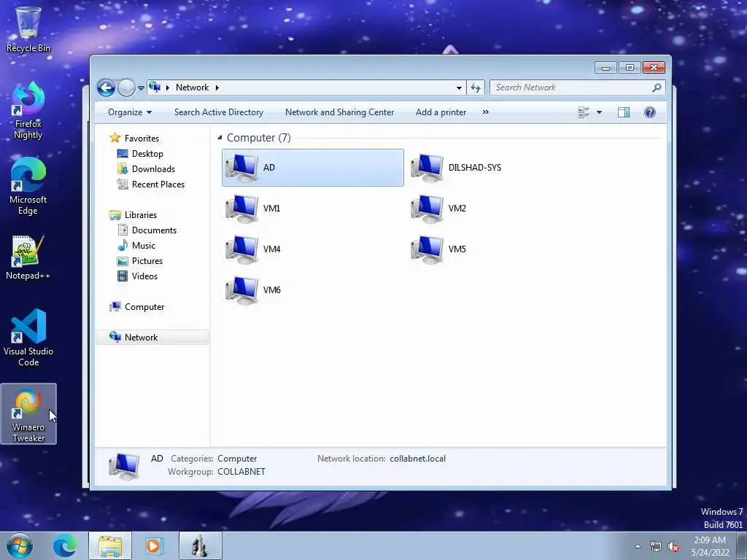This screenshot has height=560, width=747.
Task: Select Favorites in navigation pane
Action: [x=142, y=139]
